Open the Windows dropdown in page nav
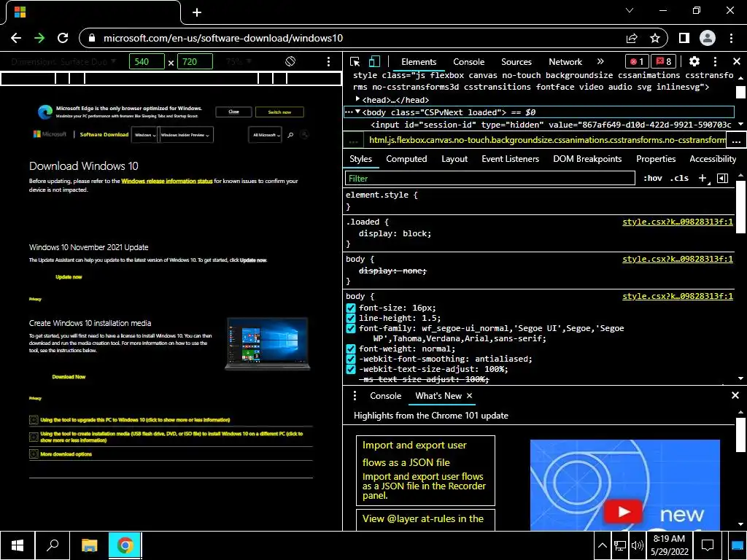This screenshot has width=747, height=560. [145, 135]
